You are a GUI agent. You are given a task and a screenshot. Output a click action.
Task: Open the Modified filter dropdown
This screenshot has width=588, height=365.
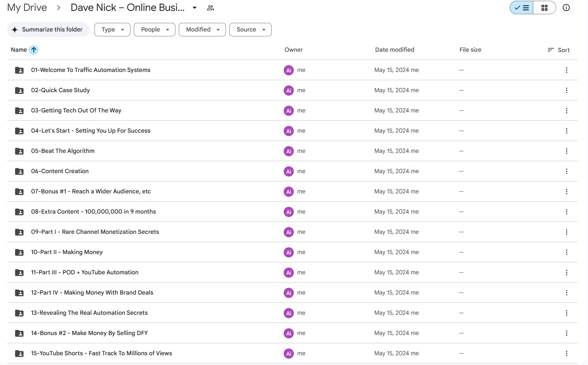pyautogui.click(x=202, y=30)
